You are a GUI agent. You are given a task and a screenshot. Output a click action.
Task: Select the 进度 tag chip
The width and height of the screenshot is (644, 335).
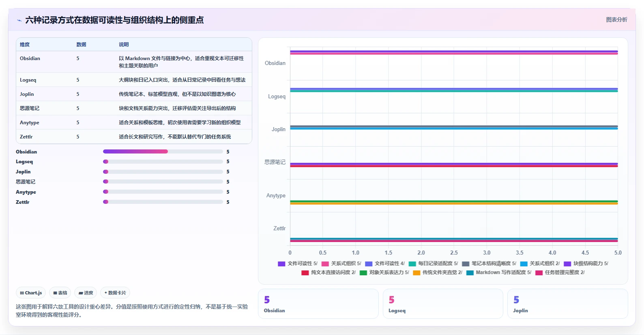tap(86, 293)
